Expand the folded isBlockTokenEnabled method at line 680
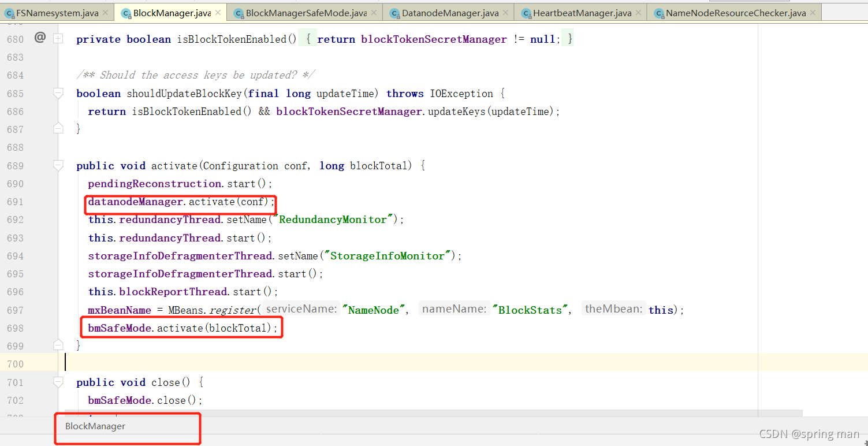The height and width of the screenshot is (446, 868). coord(58,38)
